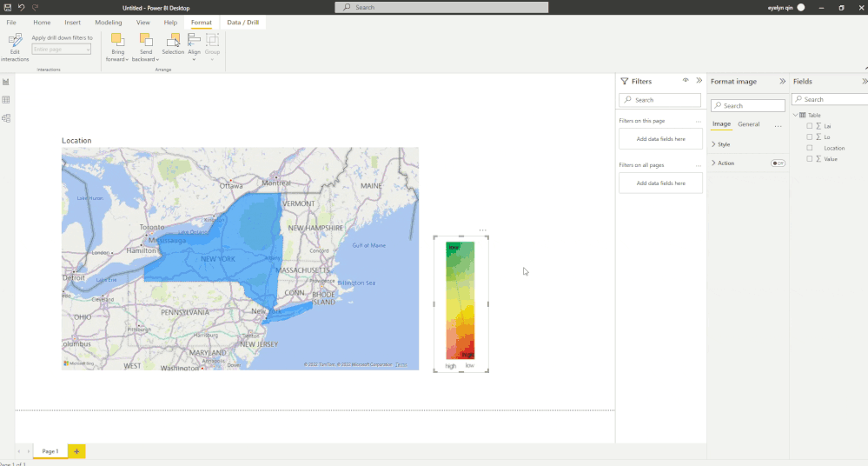Check the Lai field checkbox
Image resolution: width=868 pixels, height=466 pixels.
coord(809,126)
